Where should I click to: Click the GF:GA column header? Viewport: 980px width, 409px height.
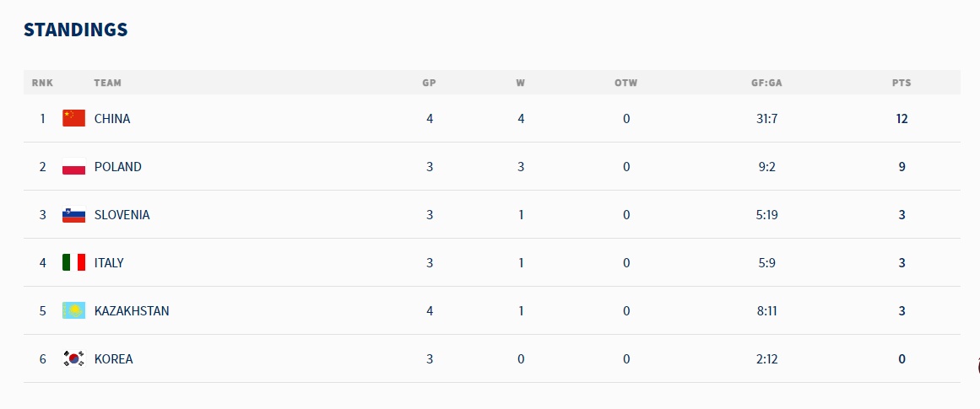pyautogui.click(x=766, y=83)
